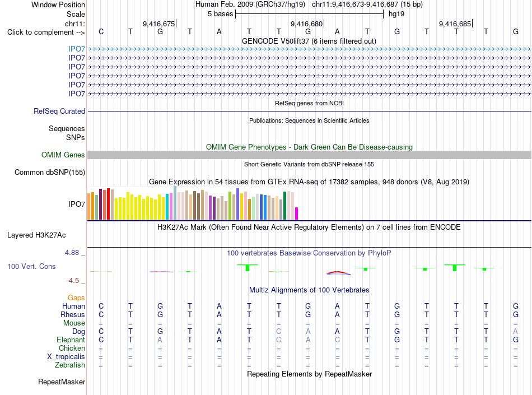This screenshot has height=395, width=532.
Task: Open 'Short Genetic Variants from dbSNP release 155'
Action: tap(309, 164)
